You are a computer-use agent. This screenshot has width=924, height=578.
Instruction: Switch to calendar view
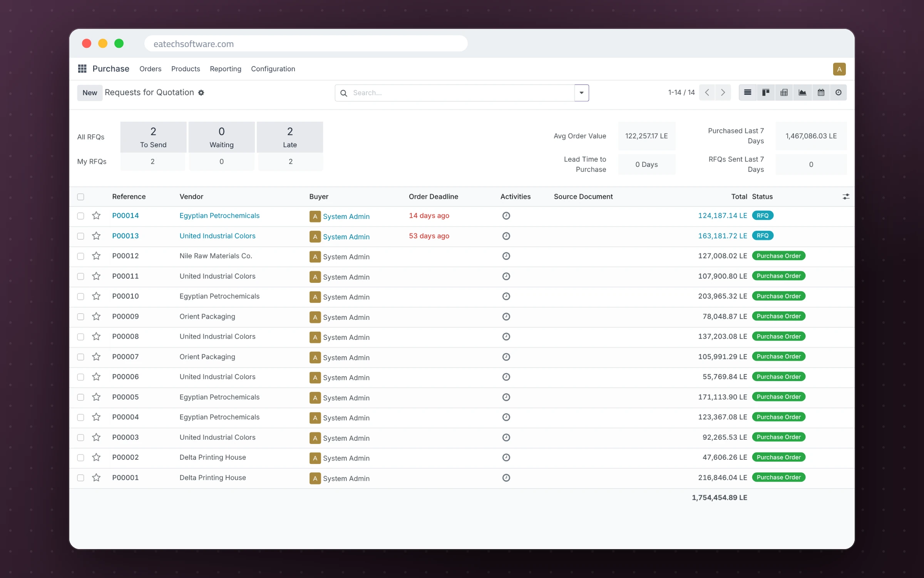coord(821,92)
